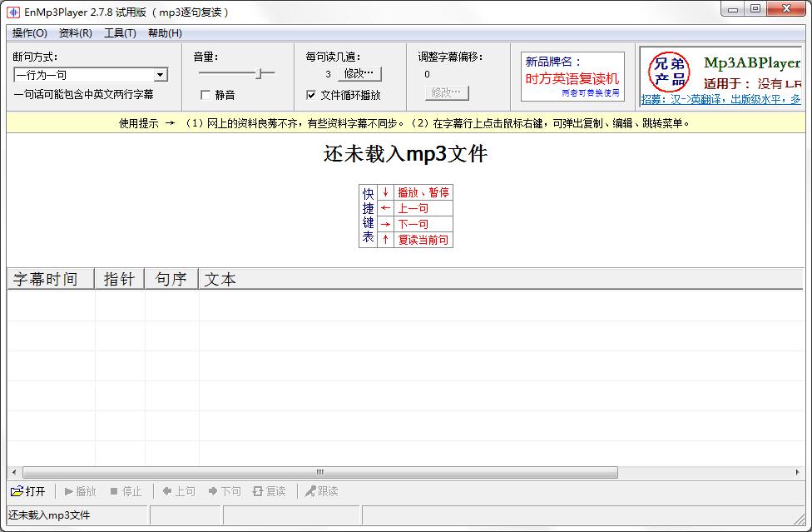Open an mp3 file with the 打开 icon

pos(25,490)
